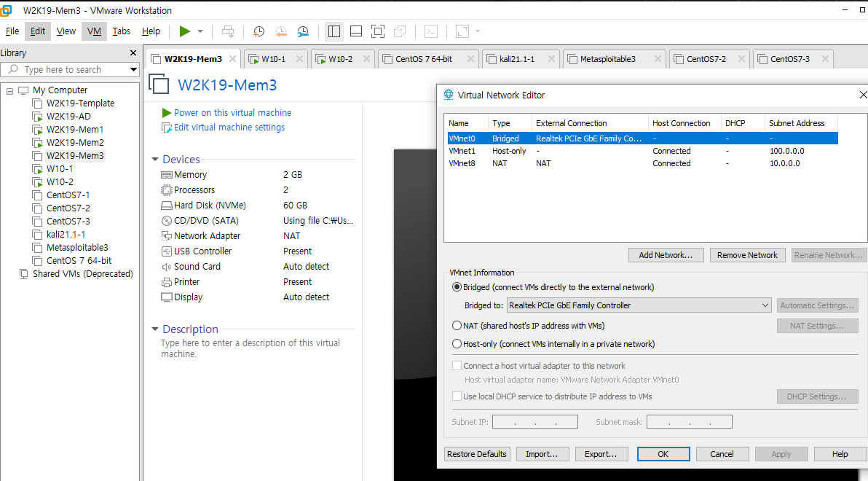The height and width of the screenshot is (481, 868).
Task: Close the W2K19-Mem3 tab
Action: (x=232, y=59)
